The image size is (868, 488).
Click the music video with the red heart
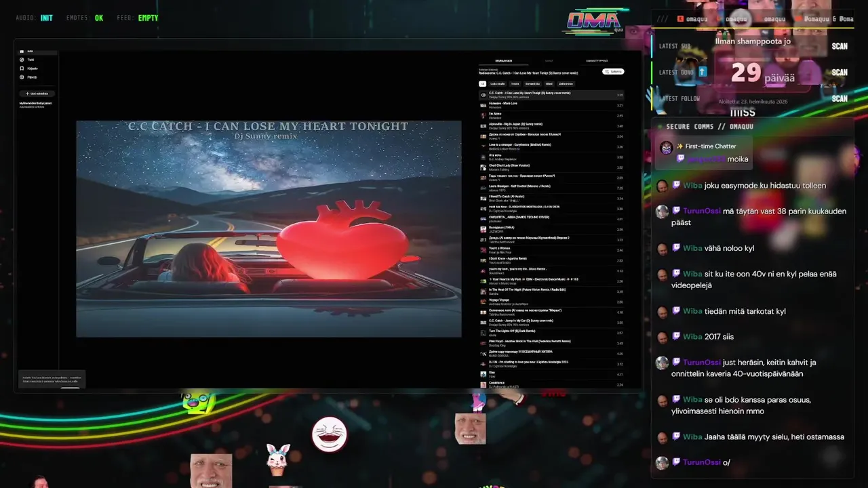[269, 228]
